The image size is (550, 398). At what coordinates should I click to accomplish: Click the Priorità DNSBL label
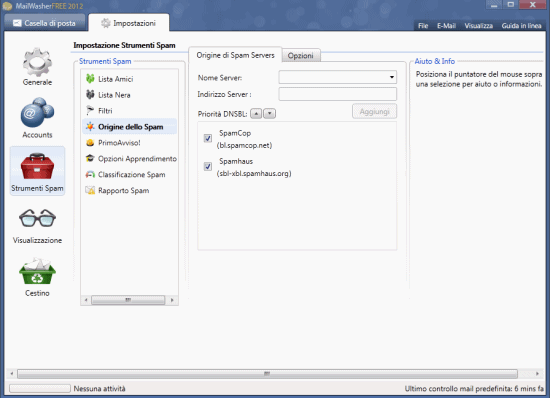(x=222, y=114)
